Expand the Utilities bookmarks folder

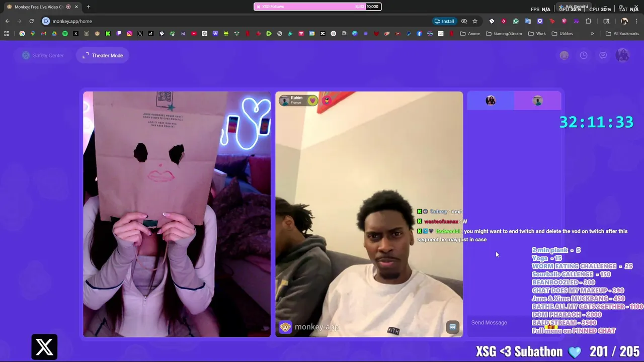562,34
